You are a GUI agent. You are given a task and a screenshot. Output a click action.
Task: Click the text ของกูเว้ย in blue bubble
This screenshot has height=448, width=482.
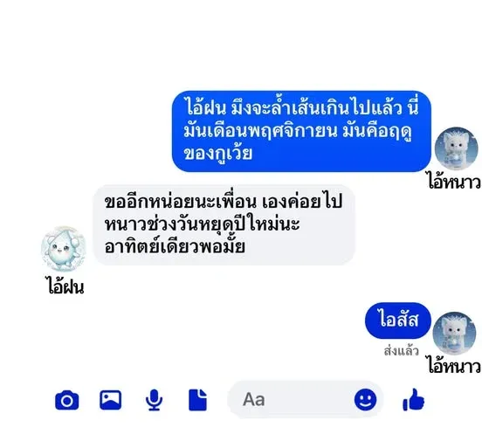pyautogui.click(x=218, y=154)
